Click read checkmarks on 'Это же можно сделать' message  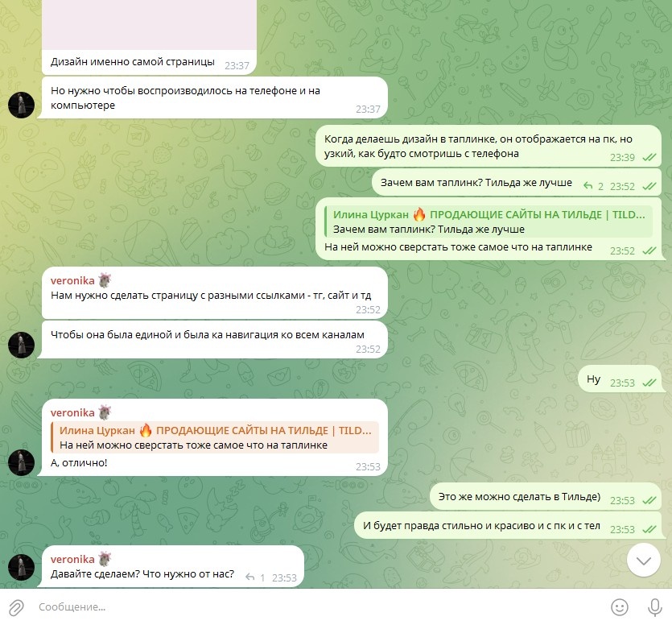[x=649, y=500]
